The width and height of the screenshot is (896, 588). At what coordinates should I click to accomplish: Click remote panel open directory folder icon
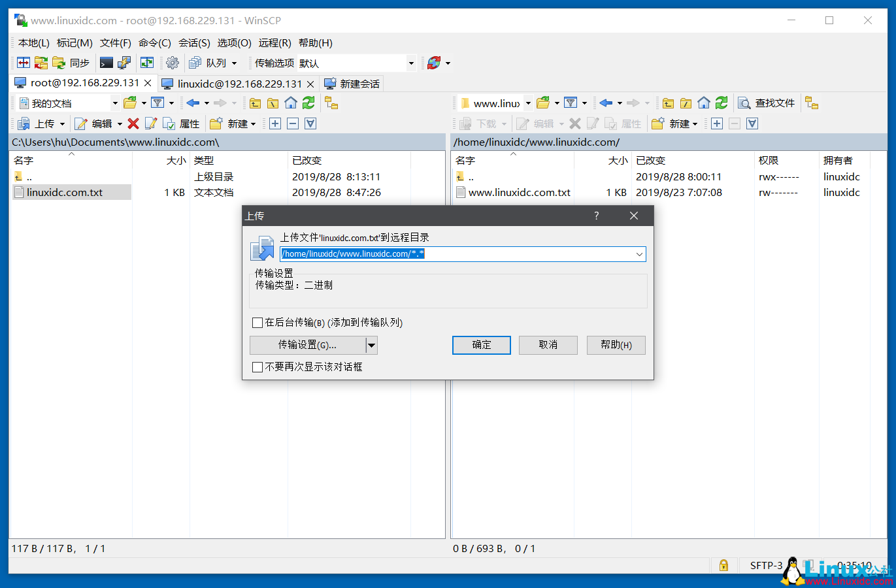tap(543, 103)
